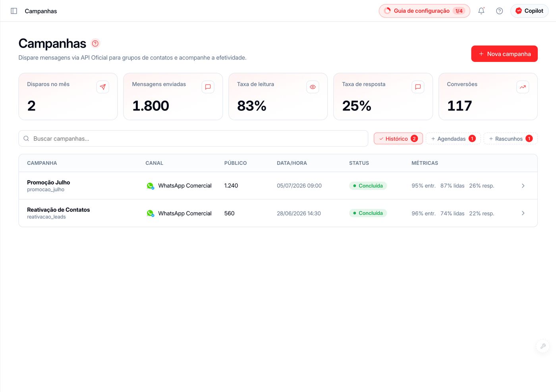Click the date 05/07/2026 09:00
The image size is (556, 392).
point(299,186)
